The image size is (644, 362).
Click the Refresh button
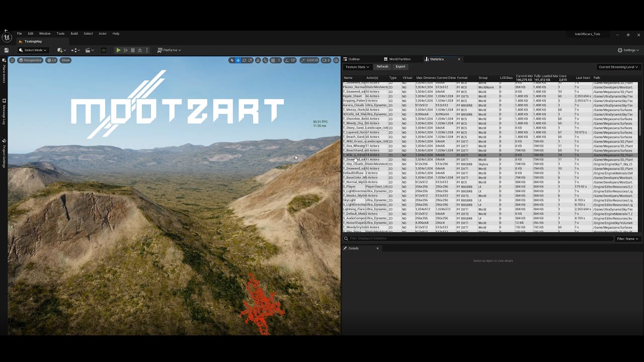coord(382,67)
